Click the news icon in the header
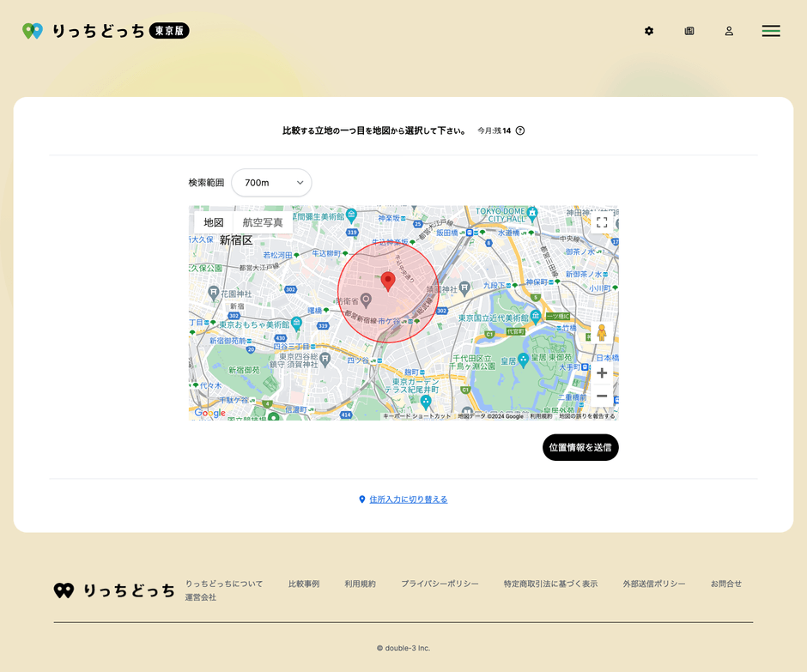Image resolution: width=807 pixels, height=672 pixels. 689,31
